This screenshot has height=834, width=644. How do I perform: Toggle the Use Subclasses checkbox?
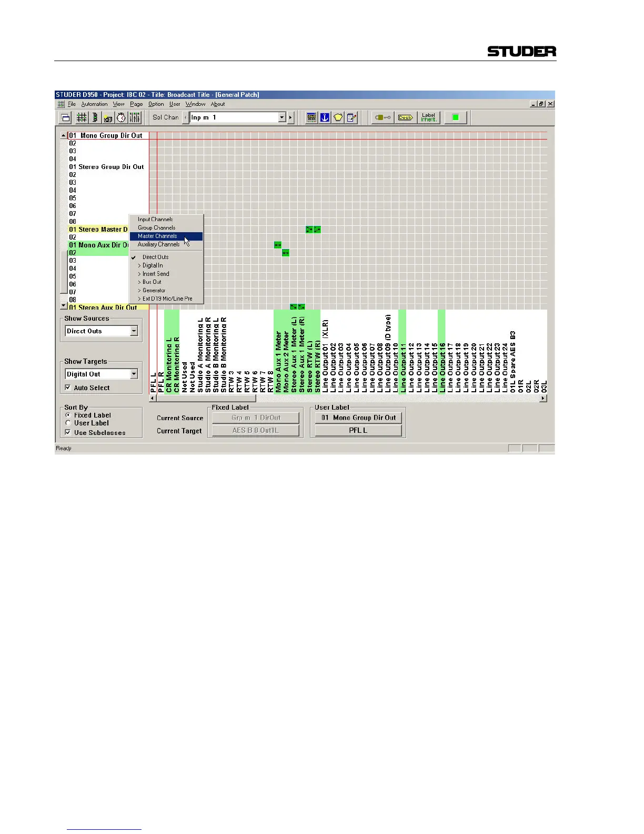[x=68, y=432]
